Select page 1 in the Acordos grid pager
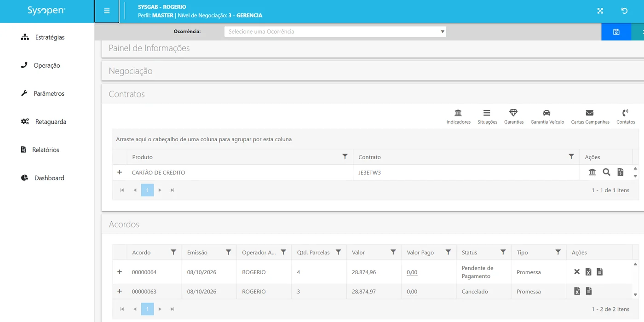This screenshot has width=644, height=322. (x=147, y=309)
